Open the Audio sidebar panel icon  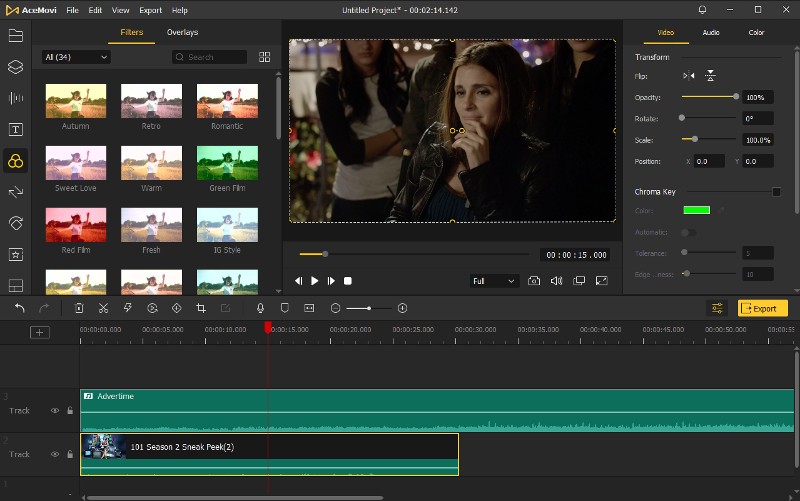point(16,98)
